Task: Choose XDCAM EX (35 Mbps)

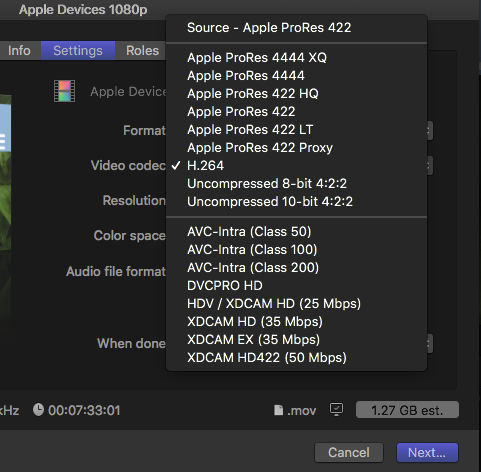Action: tap(296, 340)
